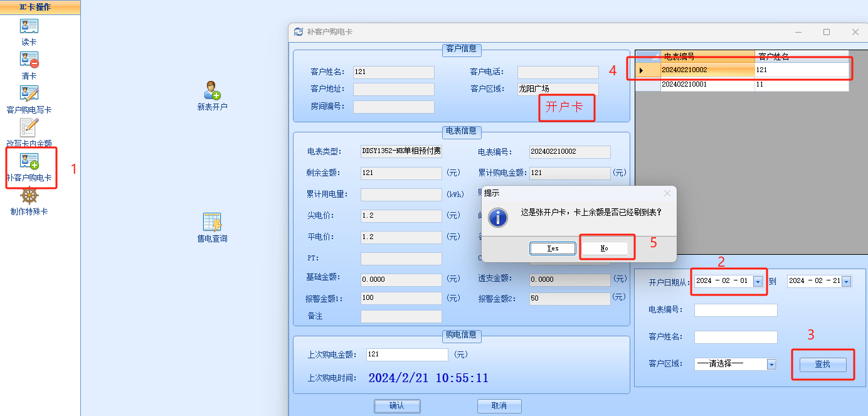The height and width of the screenshot is (416, 868).
Task: Open the 售电查询 icon
Action: pos(212,223)
